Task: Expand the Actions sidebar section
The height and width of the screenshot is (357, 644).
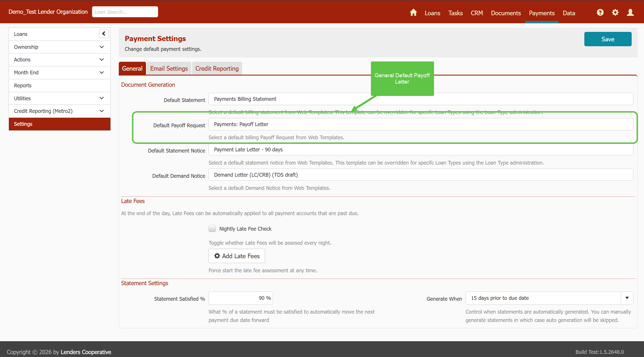Action: point(60,59)
